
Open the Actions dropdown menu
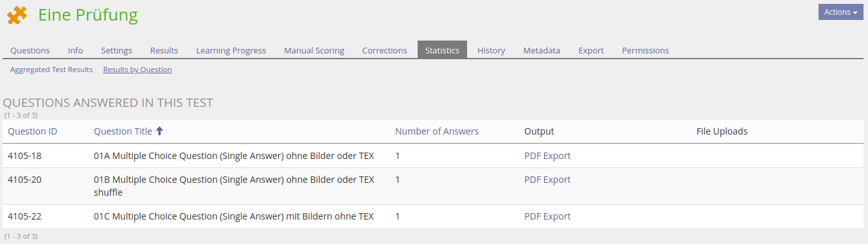[x=840, y=12]
